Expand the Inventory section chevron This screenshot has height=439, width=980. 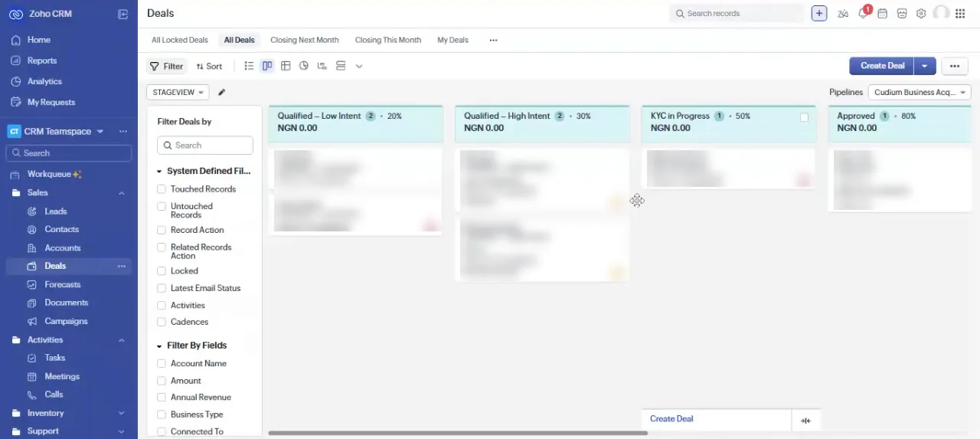coord(121,413)
